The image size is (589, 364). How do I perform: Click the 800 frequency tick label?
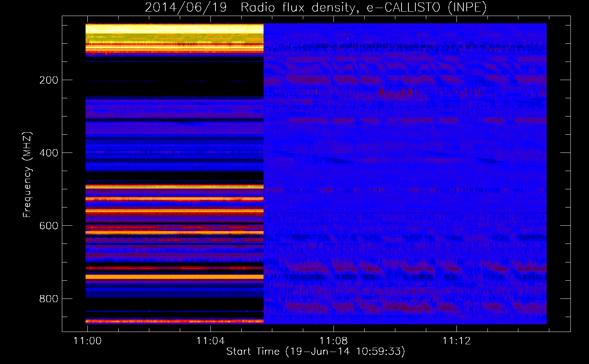49,299
